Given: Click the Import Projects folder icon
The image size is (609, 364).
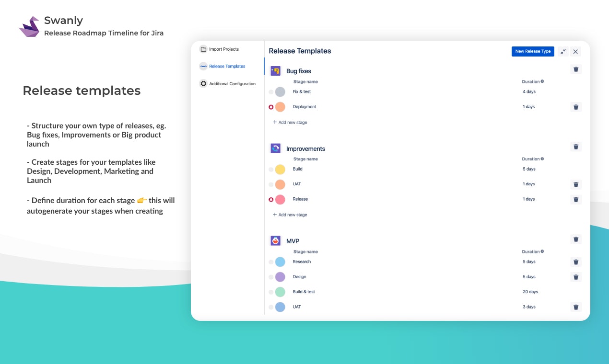Looking at the screenshot, I should (203, 49).
